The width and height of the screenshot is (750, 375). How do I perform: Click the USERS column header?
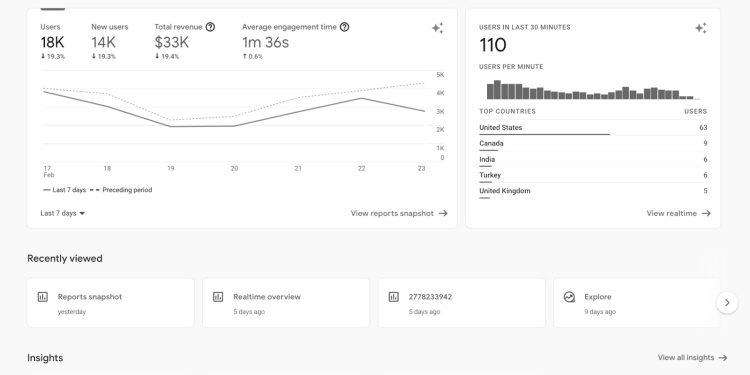(696, 111)
